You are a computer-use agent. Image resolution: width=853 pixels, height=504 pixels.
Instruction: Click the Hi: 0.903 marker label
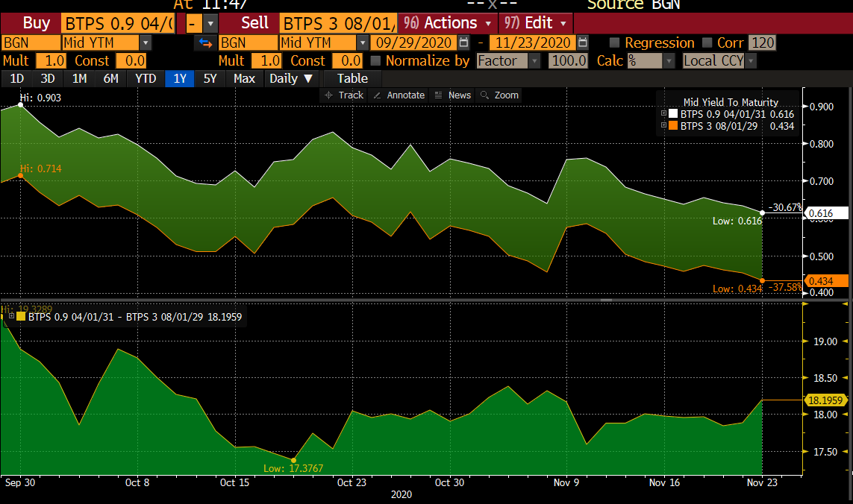point(40,98)
